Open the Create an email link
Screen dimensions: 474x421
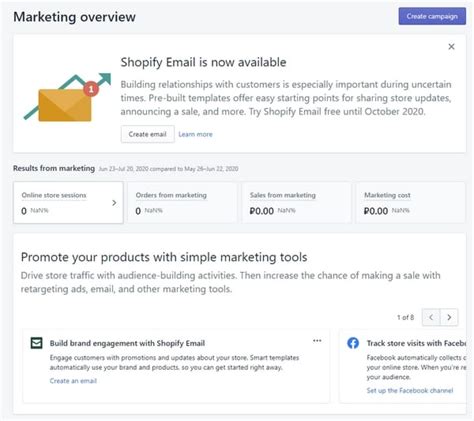point(73,381)
